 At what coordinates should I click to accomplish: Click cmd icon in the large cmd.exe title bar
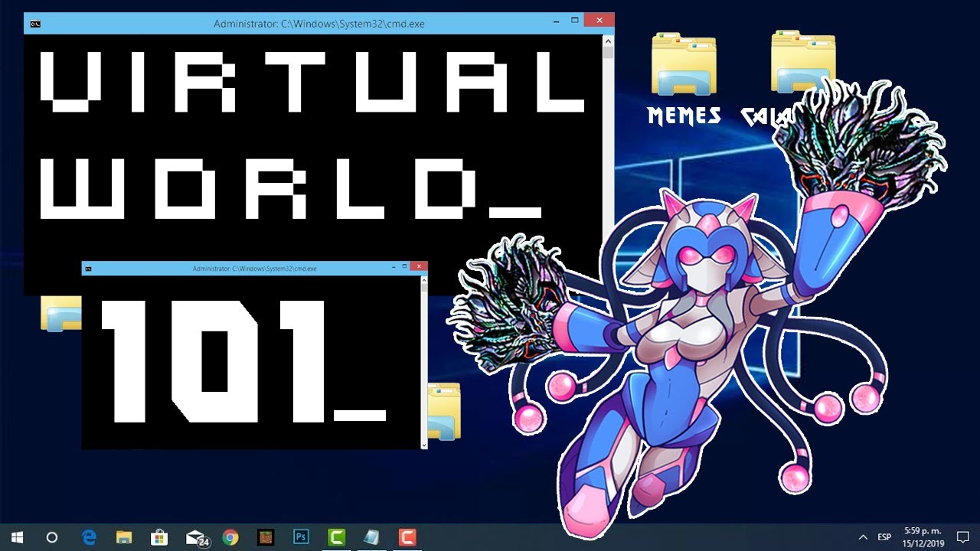point(35,24)
